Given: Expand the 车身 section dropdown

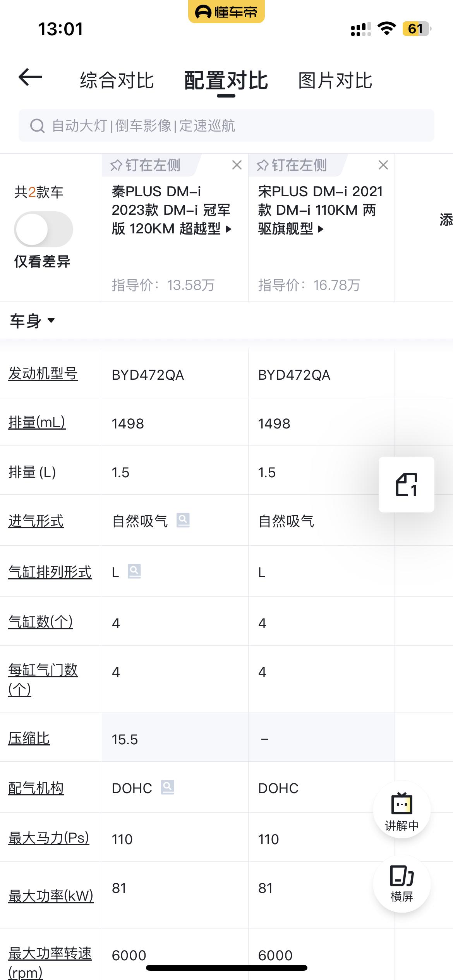Looking at the screenshot, I should point(33,321).
